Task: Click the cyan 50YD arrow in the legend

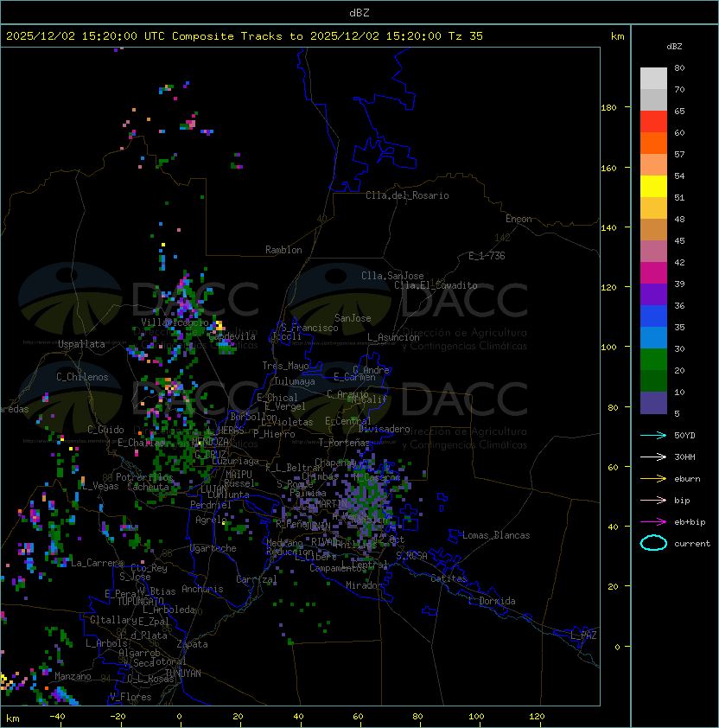Action: point(653,435)
